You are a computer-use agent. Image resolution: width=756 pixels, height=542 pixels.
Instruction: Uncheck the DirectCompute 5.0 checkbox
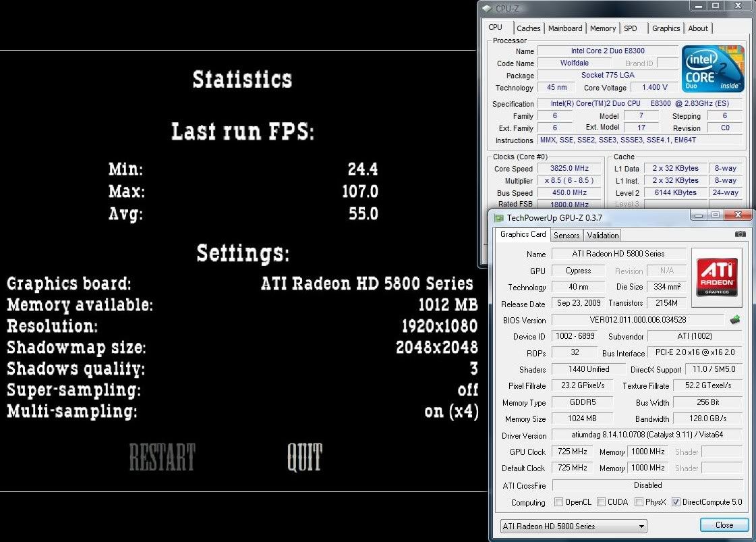pos(676,502)
